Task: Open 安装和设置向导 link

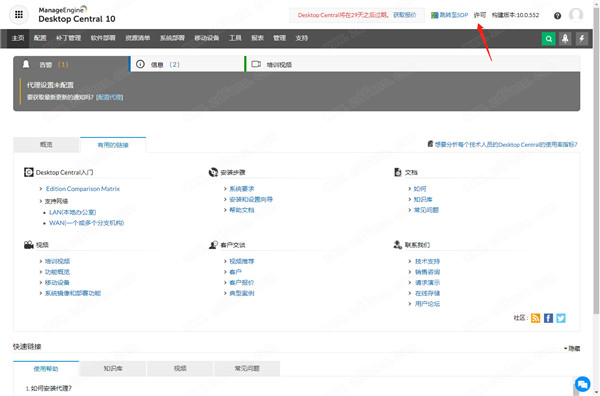Action: (251, 199)
